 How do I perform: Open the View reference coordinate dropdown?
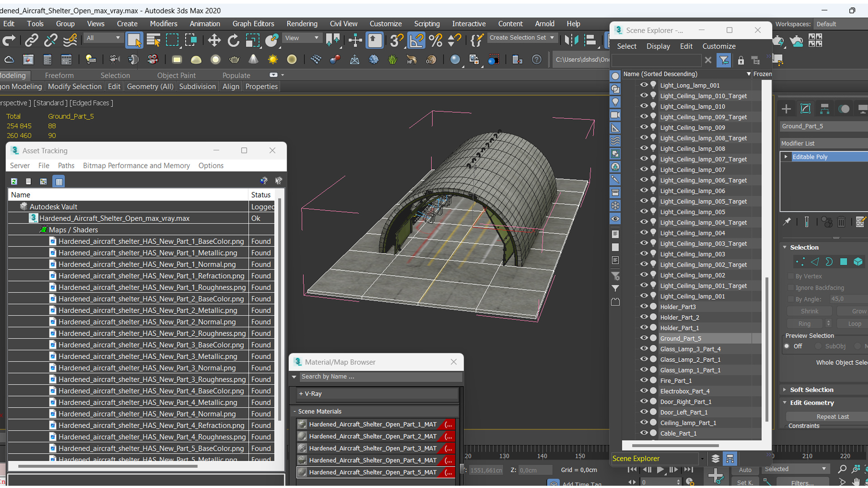point(302,38)
